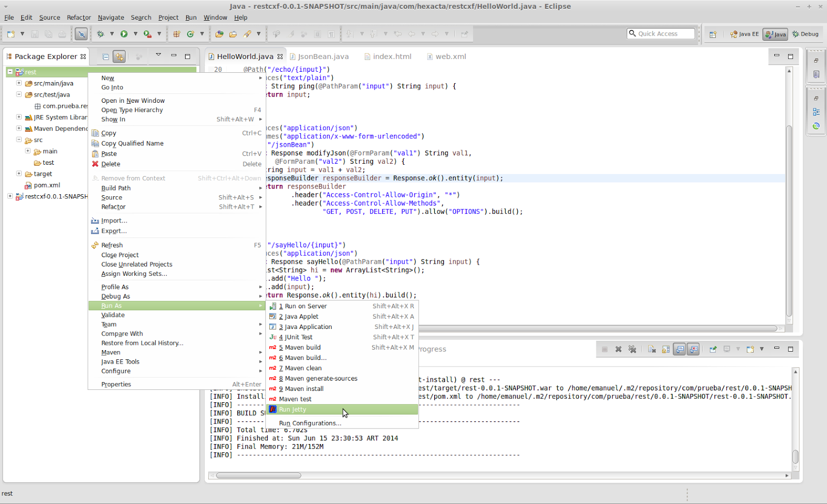Screen dimensions: 827x504
Task: Collapse the rest project tree node
Action: 10,72
